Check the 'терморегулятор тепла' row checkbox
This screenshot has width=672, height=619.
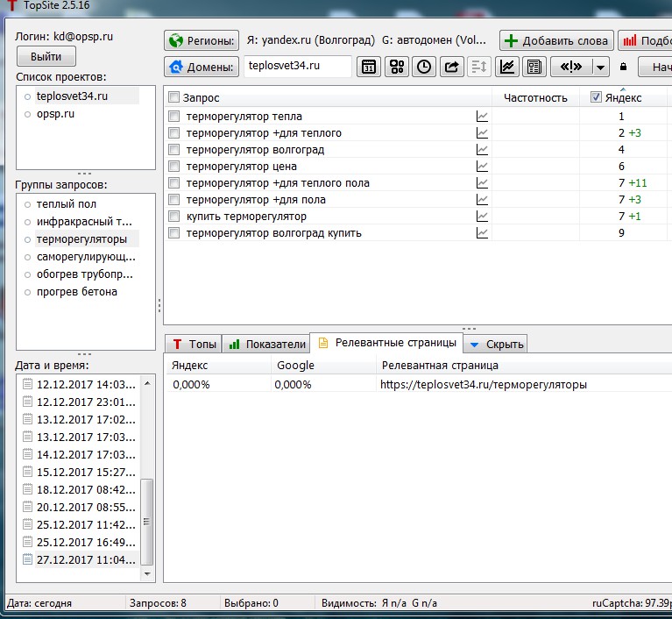tap(173, 117)
